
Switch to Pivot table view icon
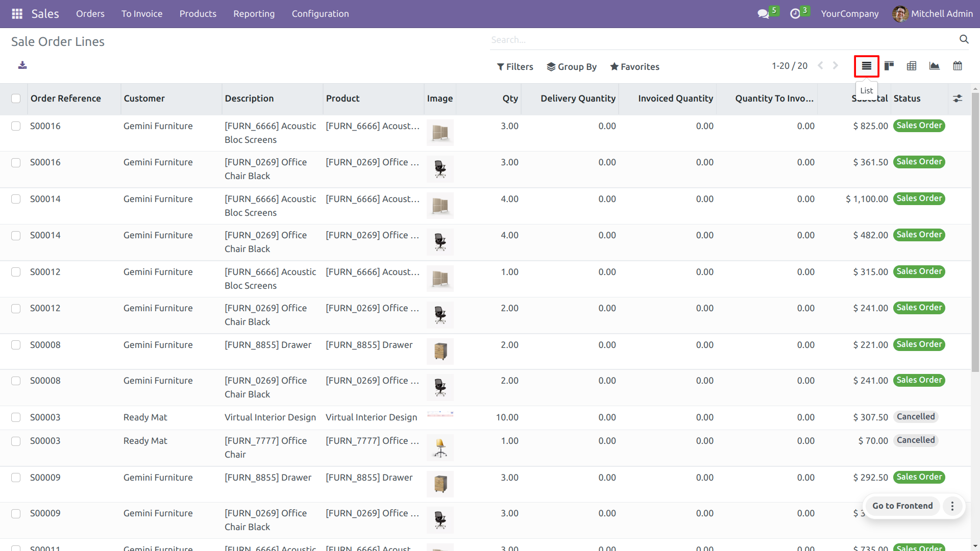click(x=912, y=66)
